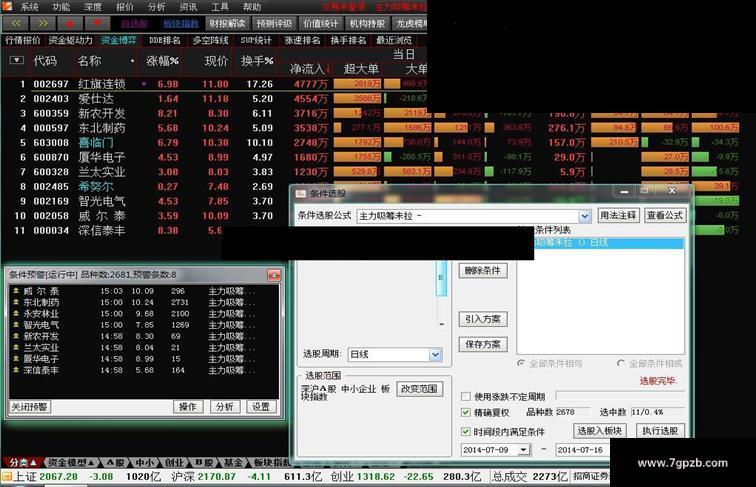Image resolution: width=756 pixels, height=487 pixels.
Task: Select 全部条件相或 radio button
Action: click(621, 364)
